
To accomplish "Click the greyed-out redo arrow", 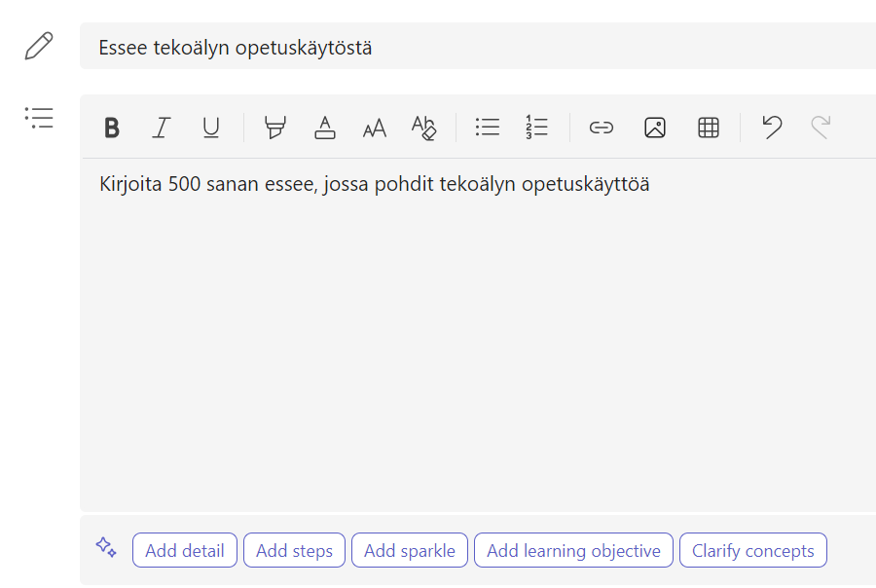I will (x=821, y=128).
